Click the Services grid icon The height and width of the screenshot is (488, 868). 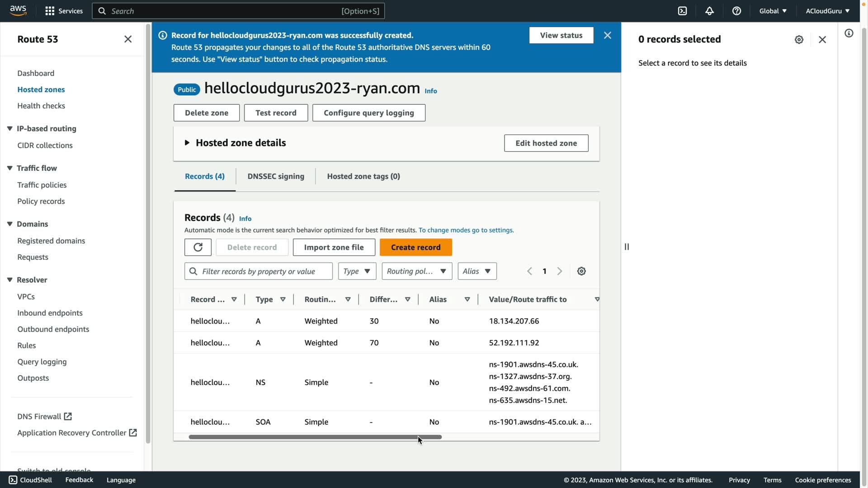point(50,11)
